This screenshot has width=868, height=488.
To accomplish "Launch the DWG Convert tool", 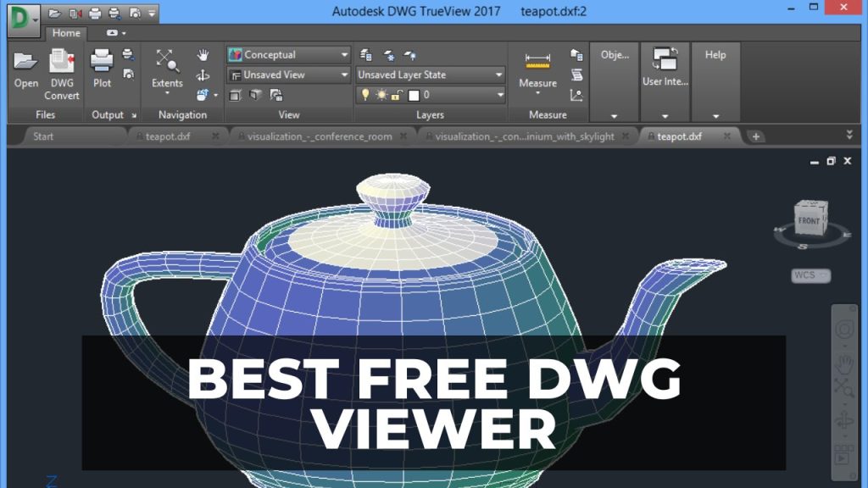I will (x=62, y=62).
